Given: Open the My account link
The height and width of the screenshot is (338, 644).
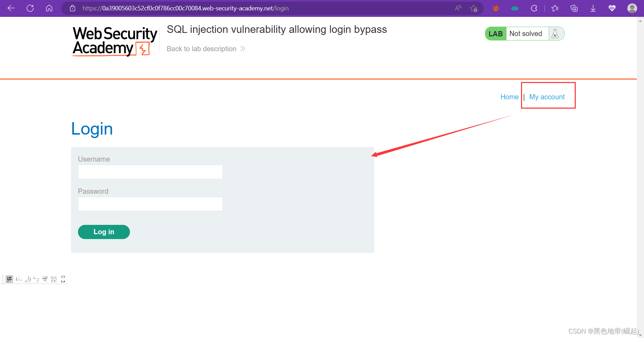Looking at the screenshot, I should click(x=547, y=97).
